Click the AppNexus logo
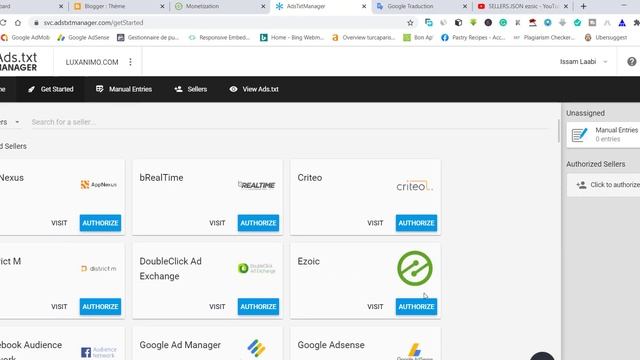Image resolution: width=640 pixels, height=360 pixels. [x=99, y=184]
